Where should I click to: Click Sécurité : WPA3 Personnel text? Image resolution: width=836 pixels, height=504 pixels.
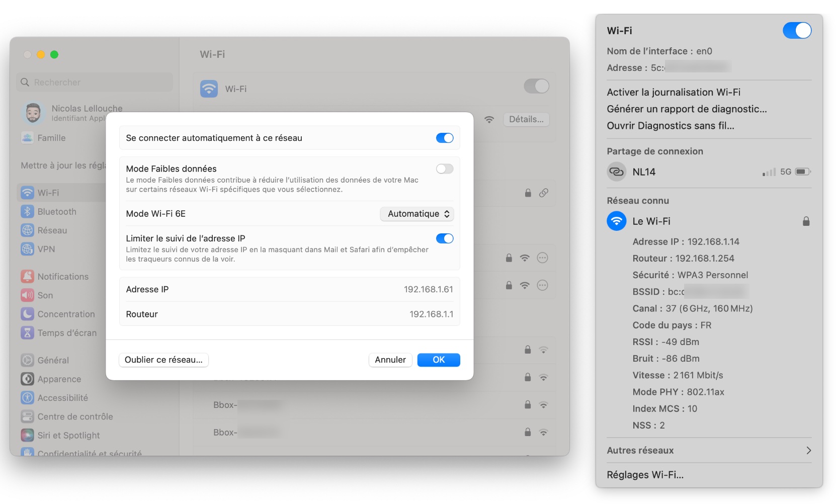pyautogui.click(x=690, y=275)
